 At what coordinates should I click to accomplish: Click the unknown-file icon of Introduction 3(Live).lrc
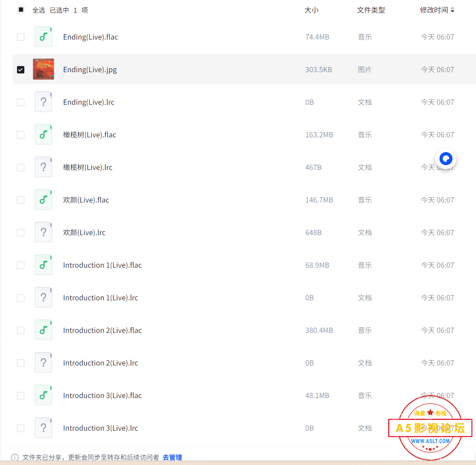[x=43, y=428]
